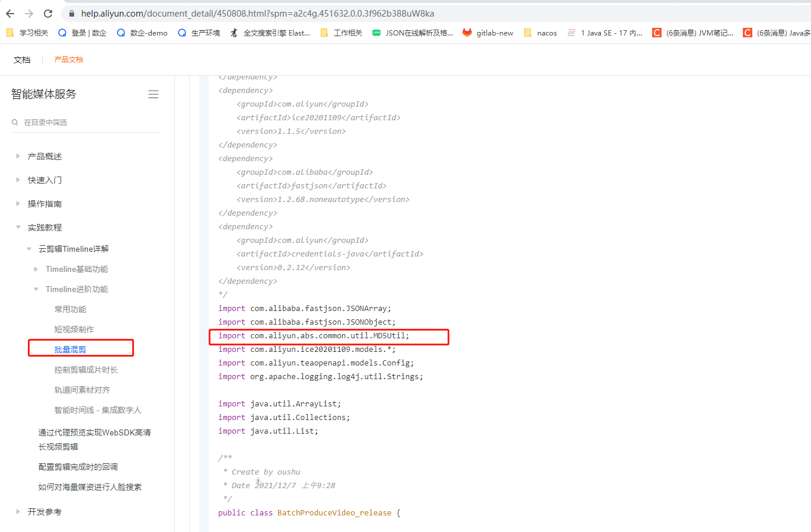Screen dimensions: 811x532
Task: Open the 数企-demo bookmark
Action: pos(142,33)
